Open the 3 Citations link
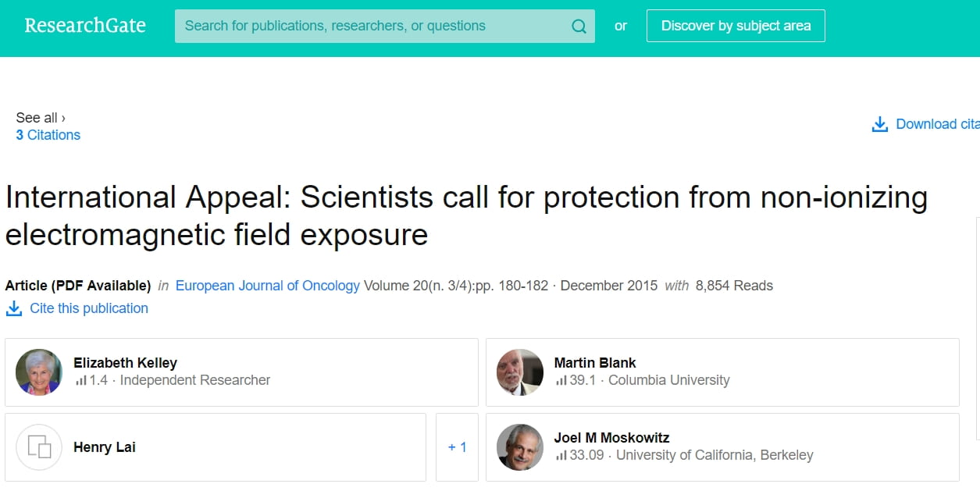980x498 pixels. 48,135
